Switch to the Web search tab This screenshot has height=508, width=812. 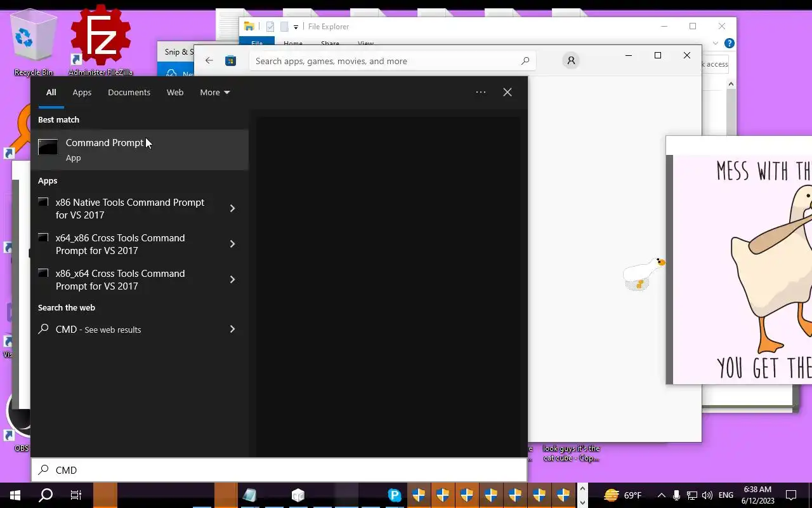pyautogui.click(x=175, y=92)
